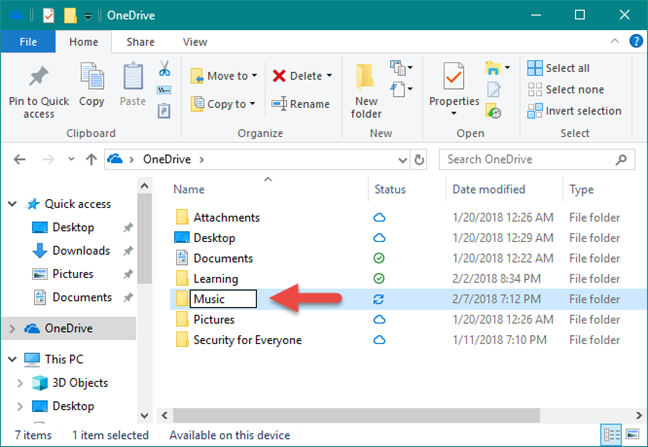Click the Refresh icon beside address bar
The height and width of the screenshot is (447, 648).
(419, 159)
